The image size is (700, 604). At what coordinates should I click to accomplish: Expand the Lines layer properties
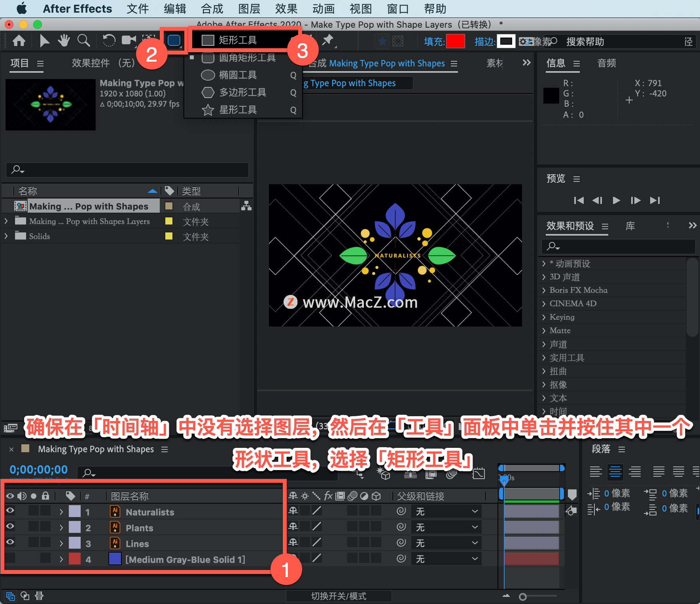(61, 544)
